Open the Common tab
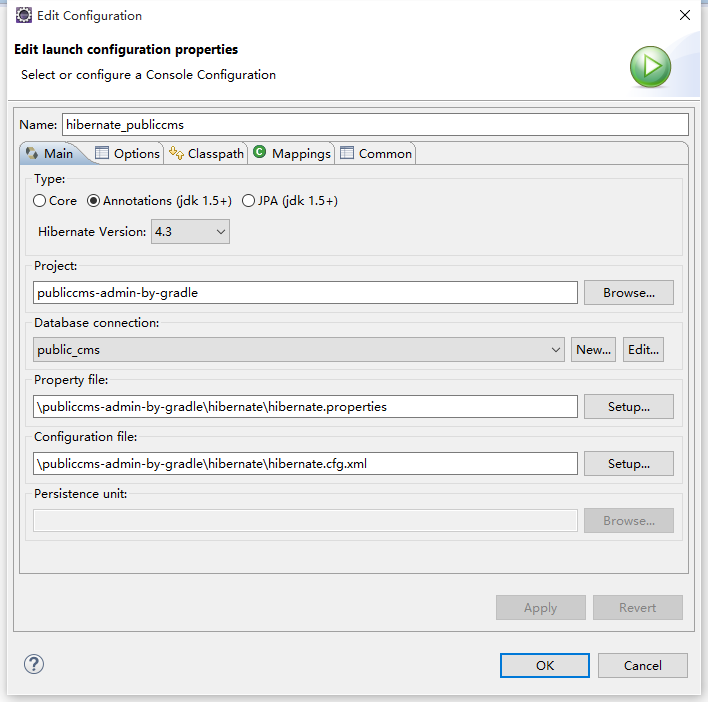The height and width of the screenshot is (702, 708). (376, 153)
